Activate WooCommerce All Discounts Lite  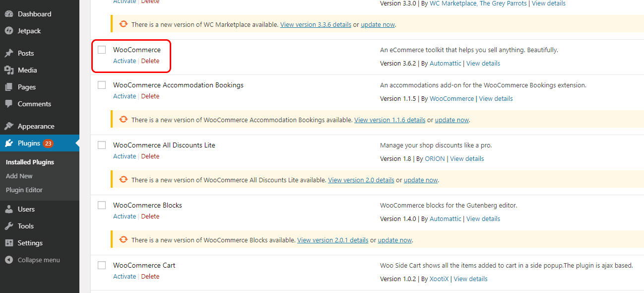pos(125,156)
